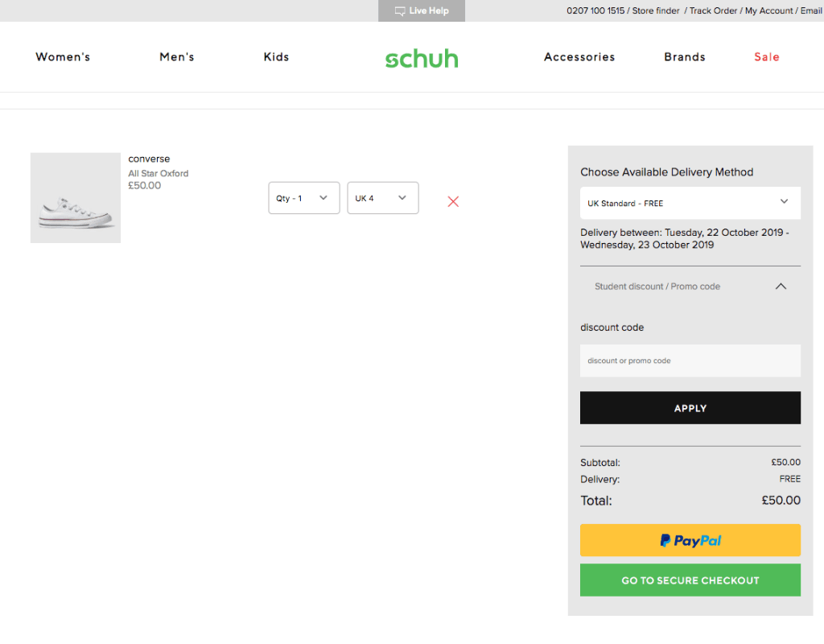This screenshot has width=824, height=644.
Task: Click Go To Secure Checkout
Action: (x=690, y=580)
